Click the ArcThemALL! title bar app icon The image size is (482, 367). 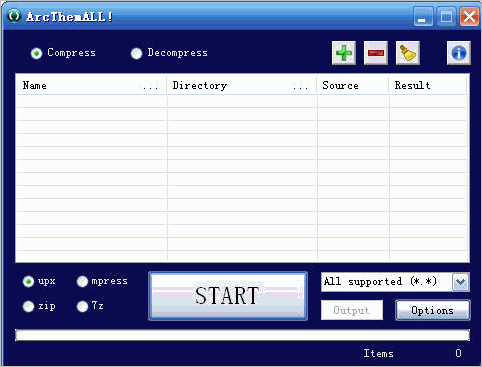14,16
